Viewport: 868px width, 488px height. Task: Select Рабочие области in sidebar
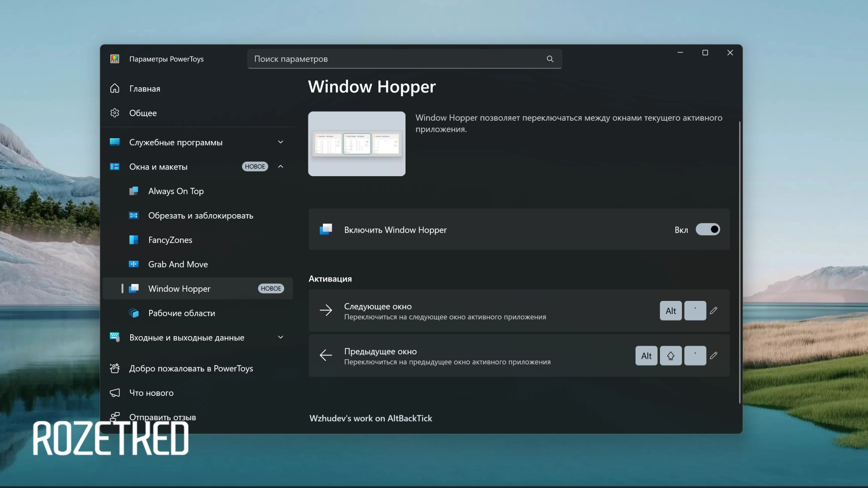(x=198, y=313)
